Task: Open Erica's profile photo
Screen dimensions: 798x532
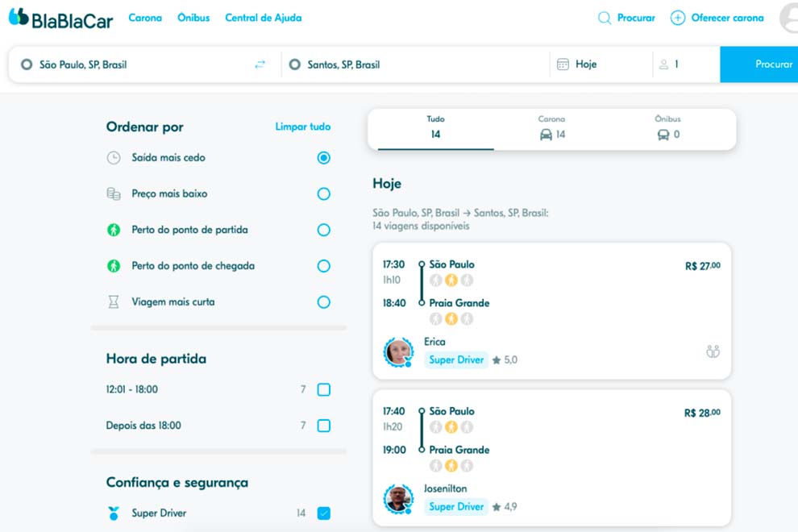Action: (x=398, y=351)
